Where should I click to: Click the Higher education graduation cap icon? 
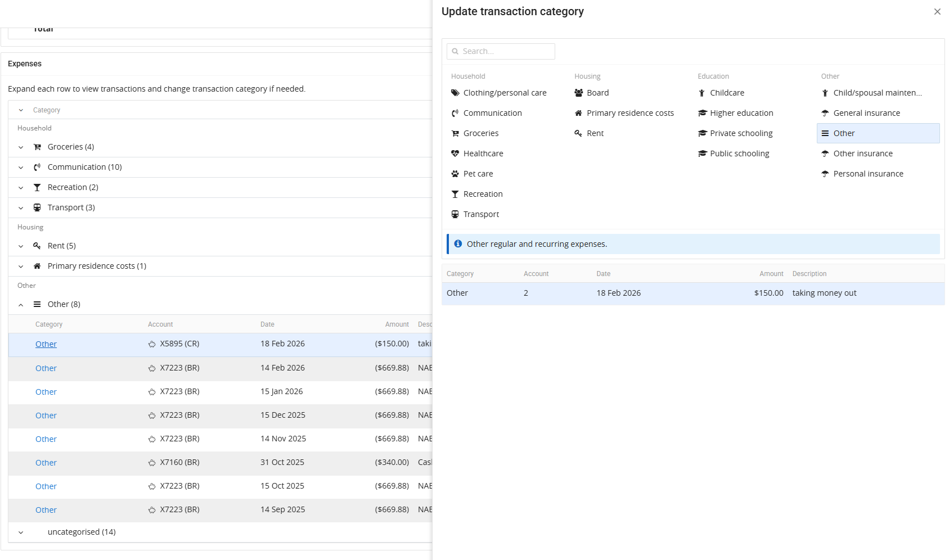coord(702,113)
